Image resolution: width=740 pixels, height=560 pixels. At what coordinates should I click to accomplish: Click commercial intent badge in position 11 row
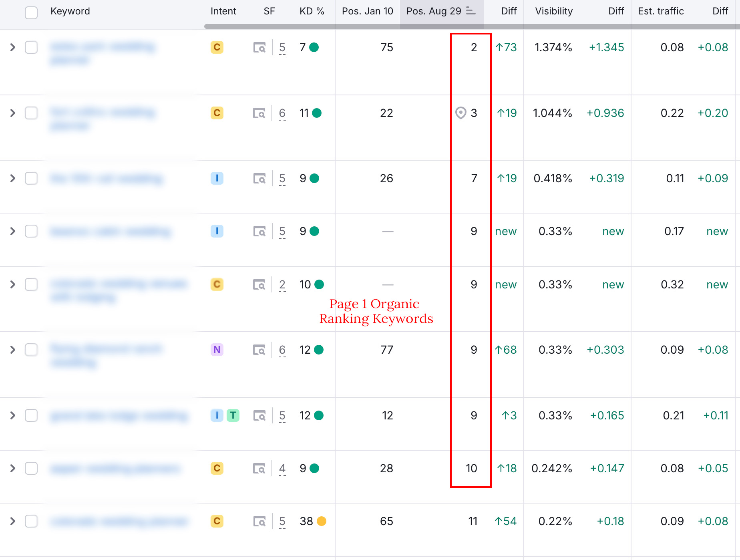point(217,521)
